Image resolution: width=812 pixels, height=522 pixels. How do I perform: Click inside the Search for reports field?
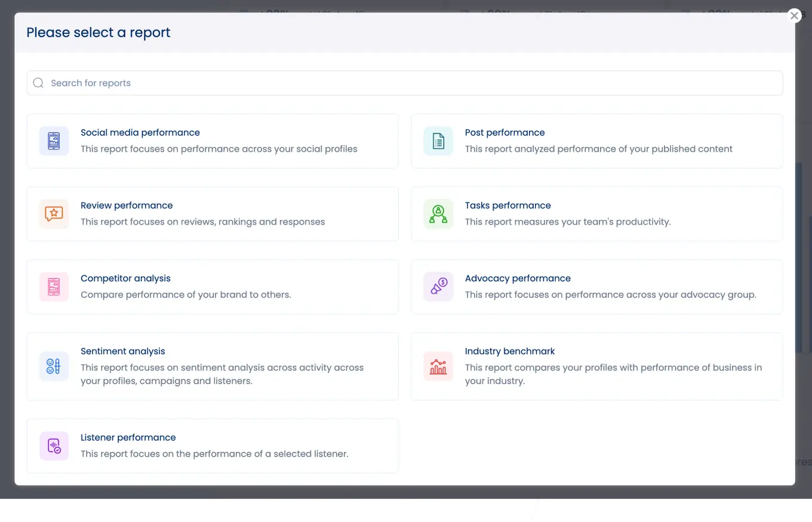click(x=239, y=82)
